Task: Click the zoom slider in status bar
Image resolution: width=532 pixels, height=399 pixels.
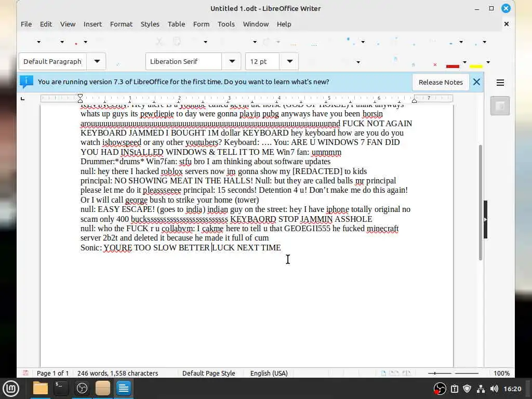Action: pyautogui.click(x=453, y=373)
